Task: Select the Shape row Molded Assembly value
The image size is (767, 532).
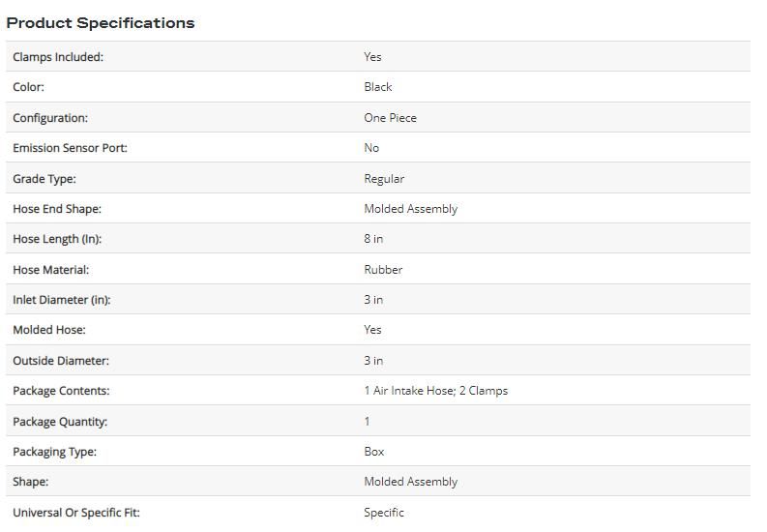Action: [x=410, y=482]
